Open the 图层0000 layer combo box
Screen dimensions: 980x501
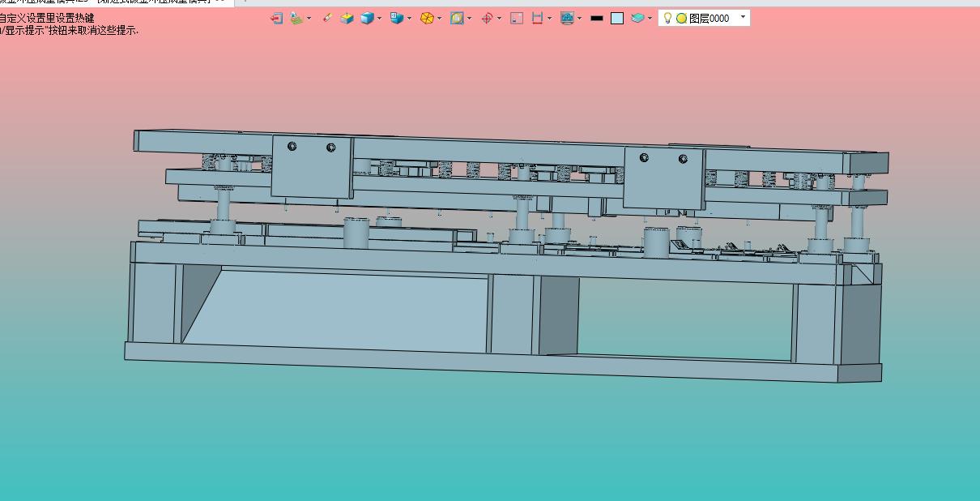(704, 18)
